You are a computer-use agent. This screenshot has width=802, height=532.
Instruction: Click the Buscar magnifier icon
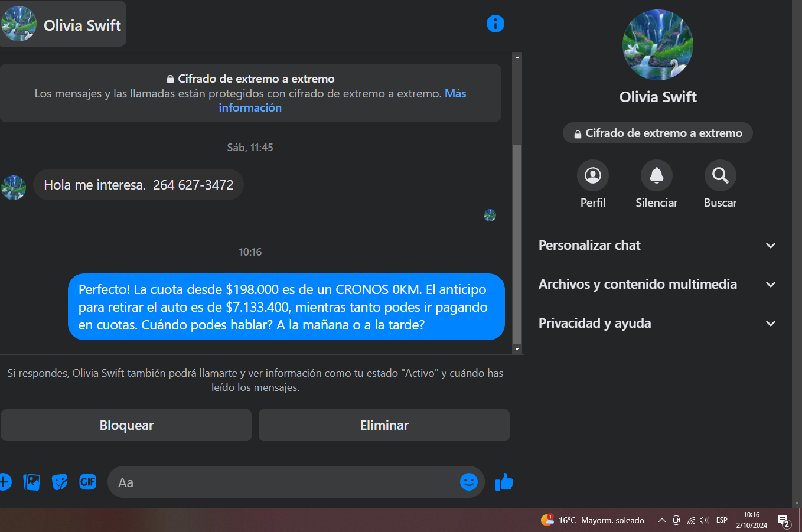click(720, 175)
